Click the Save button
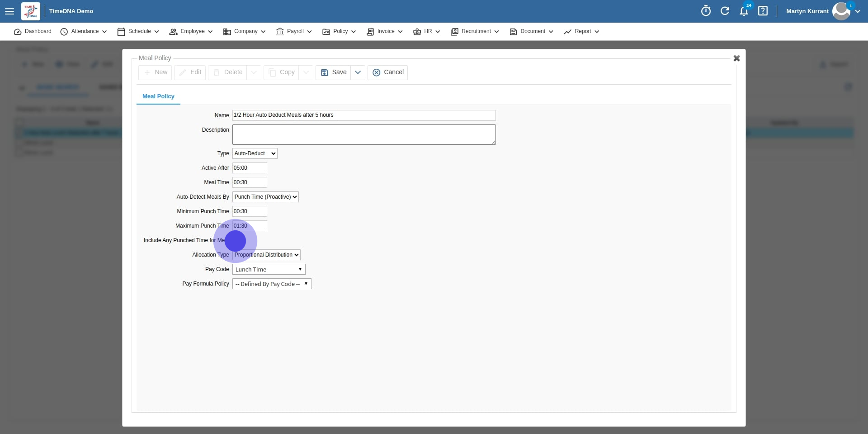 (334, 72)
